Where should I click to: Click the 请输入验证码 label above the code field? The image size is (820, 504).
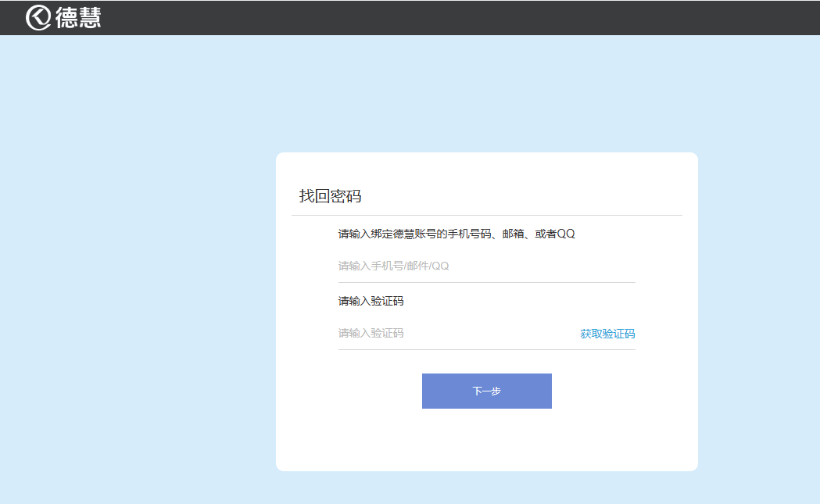(x=371, y=301)
